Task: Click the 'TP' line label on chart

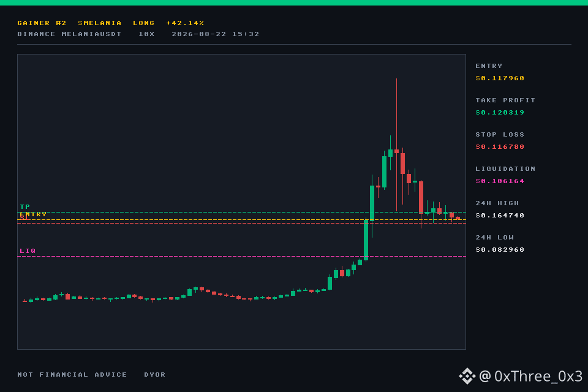Action: pos(24,206)
